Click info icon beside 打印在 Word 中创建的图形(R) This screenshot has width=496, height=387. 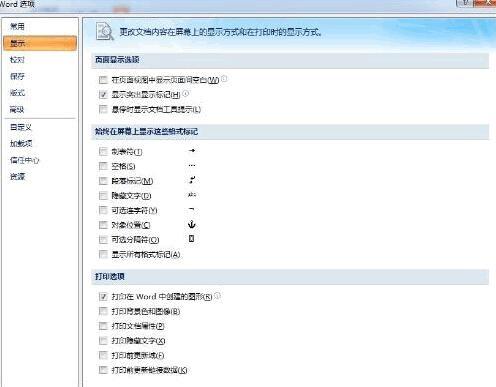tap(217, 296)
